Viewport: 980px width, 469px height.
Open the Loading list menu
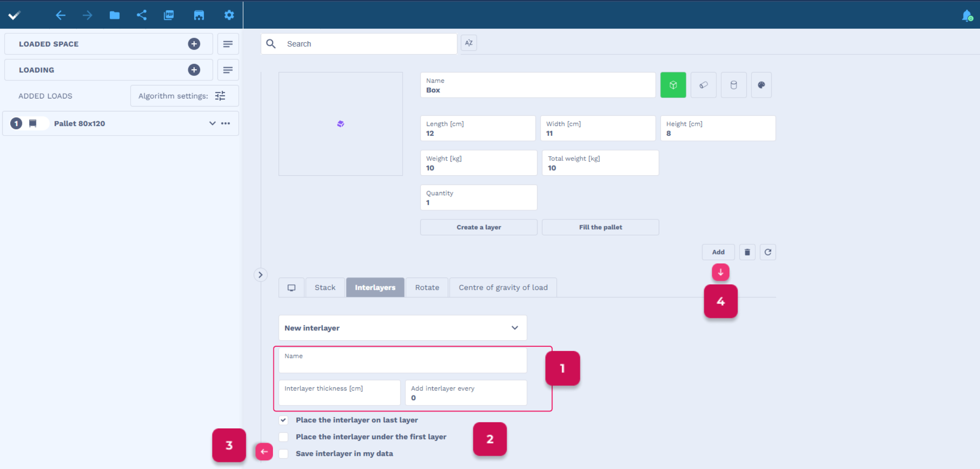[228, 70]
